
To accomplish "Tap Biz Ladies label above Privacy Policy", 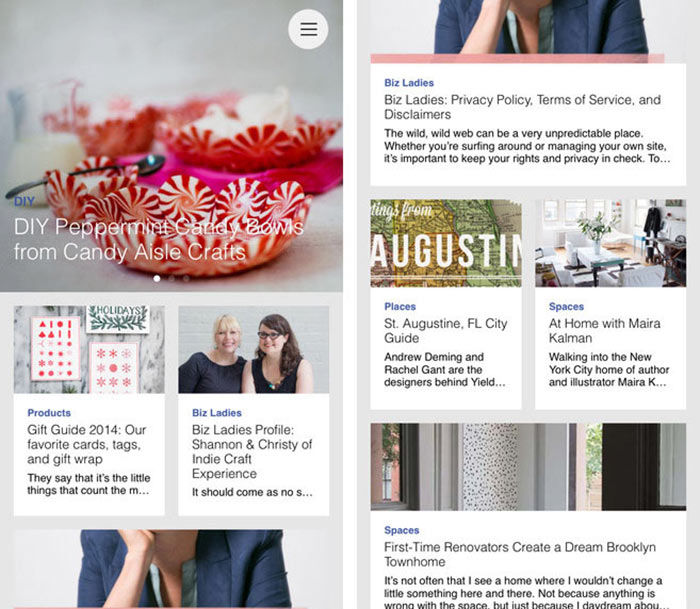I will 409,83.
